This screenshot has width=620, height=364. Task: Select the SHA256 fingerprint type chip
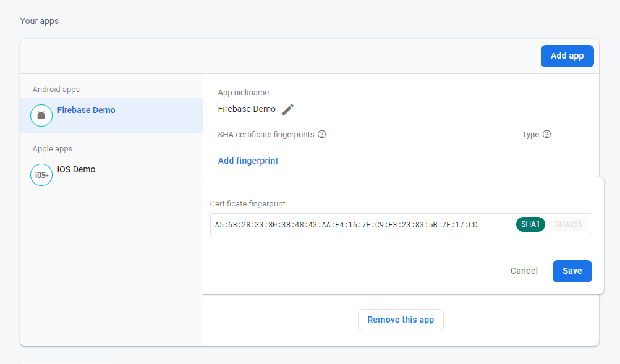click(568, 224)
